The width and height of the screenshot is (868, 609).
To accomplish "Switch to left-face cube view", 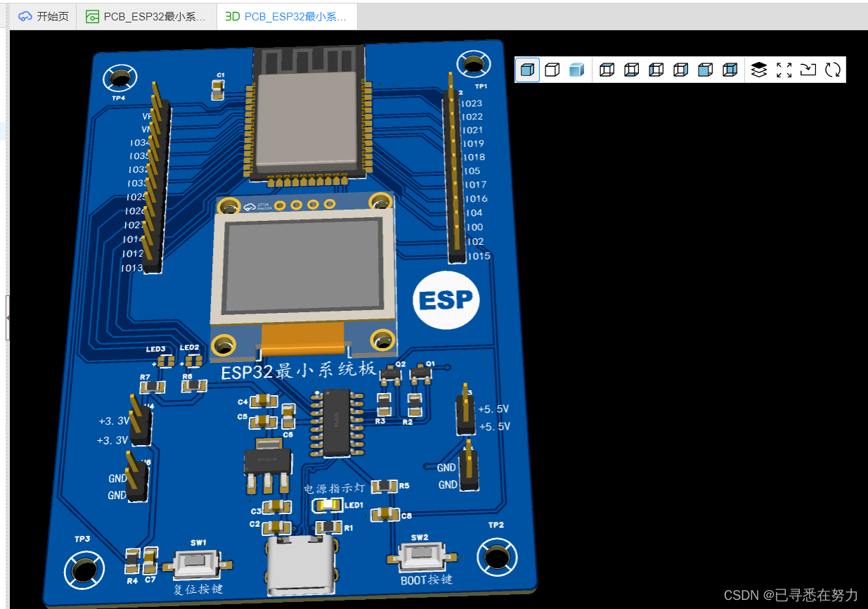I will click(656, 70).
